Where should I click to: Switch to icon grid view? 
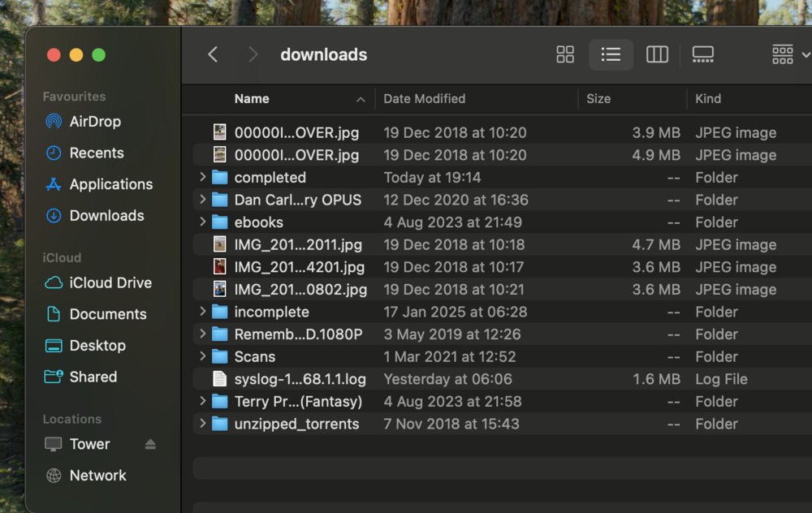tap(565, 54)
